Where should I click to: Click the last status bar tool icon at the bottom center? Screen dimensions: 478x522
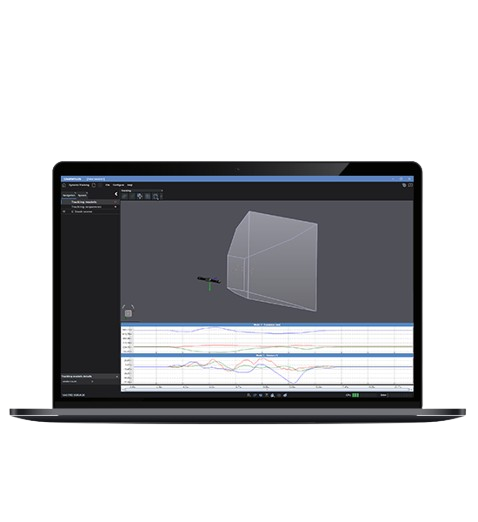285,395
